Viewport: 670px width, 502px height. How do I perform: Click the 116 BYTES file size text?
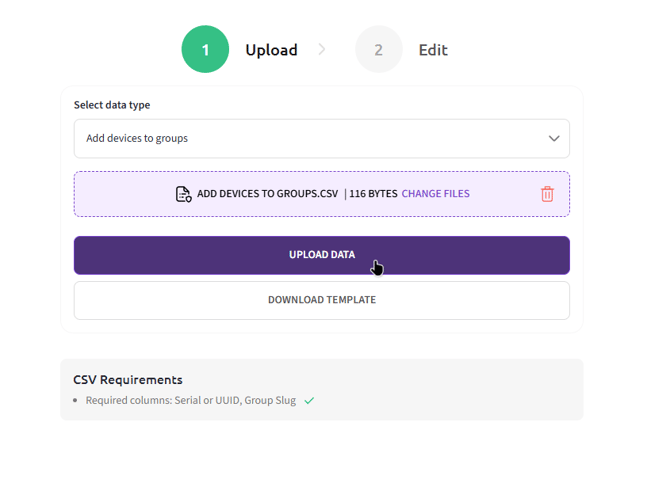(373, 194)
